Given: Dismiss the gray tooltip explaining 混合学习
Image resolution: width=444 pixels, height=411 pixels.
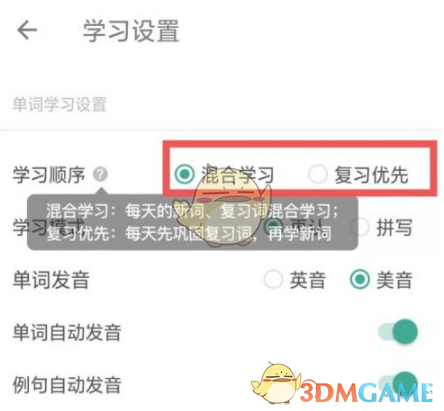Looking at the screenshot, I should tap(192, 223).
